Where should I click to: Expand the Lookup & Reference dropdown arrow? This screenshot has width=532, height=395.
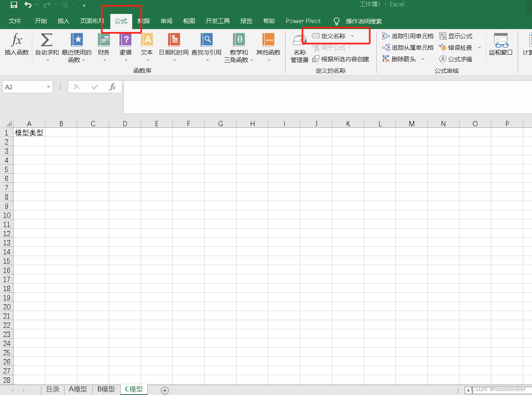coord(207,60)
